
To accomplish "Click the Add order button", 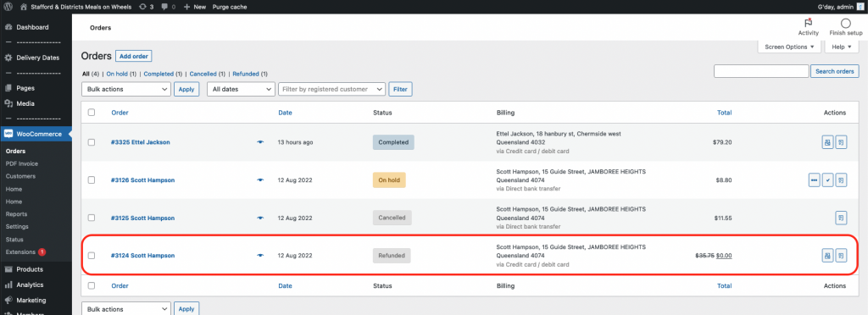I will click(133, 56).
